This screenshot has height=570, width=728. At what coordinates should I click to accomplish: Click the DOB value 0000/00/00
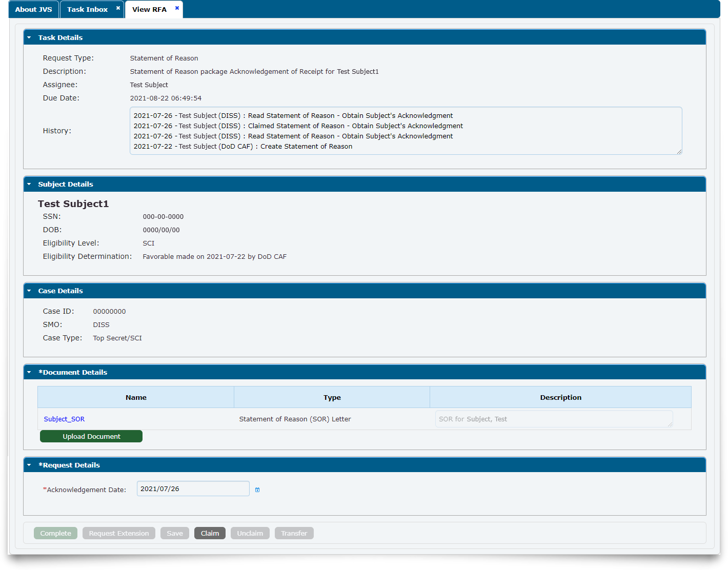pos(161,230)
